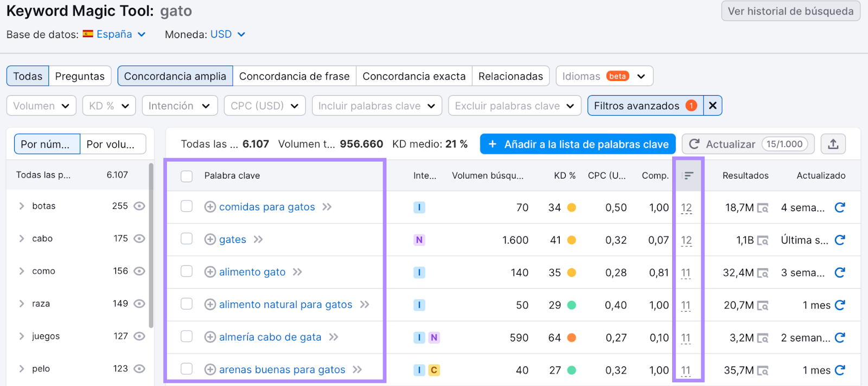Open double-arrow next to 'almería cabo de gata'
Screen dimensions: 868x386
click(x=334, y=337)
